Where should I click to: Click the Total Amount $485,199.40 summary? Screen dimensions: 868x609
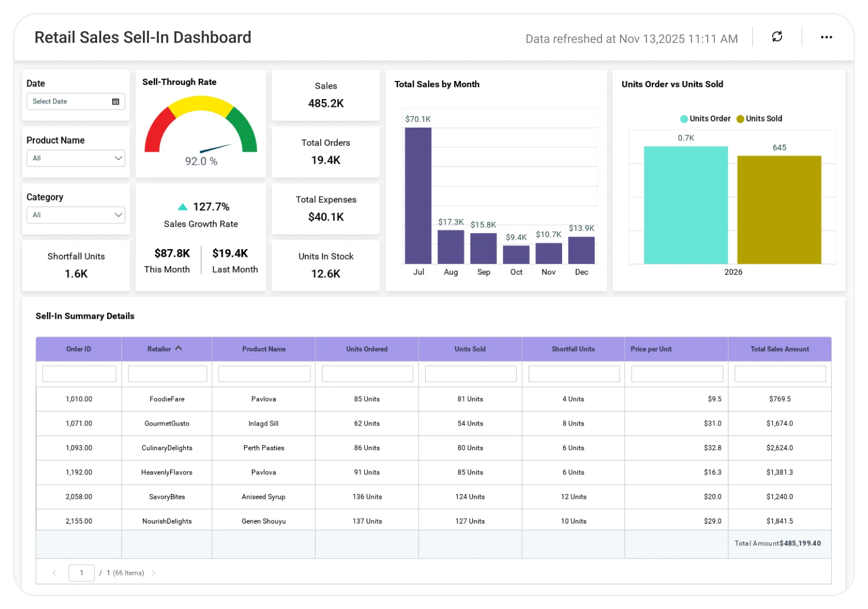coord(778,544)
